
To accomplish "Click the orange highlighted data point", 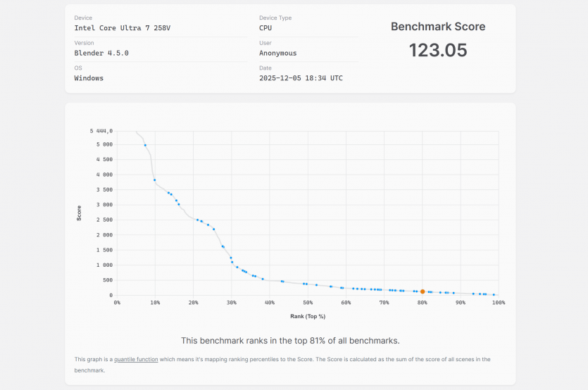I will click(423, 291).
